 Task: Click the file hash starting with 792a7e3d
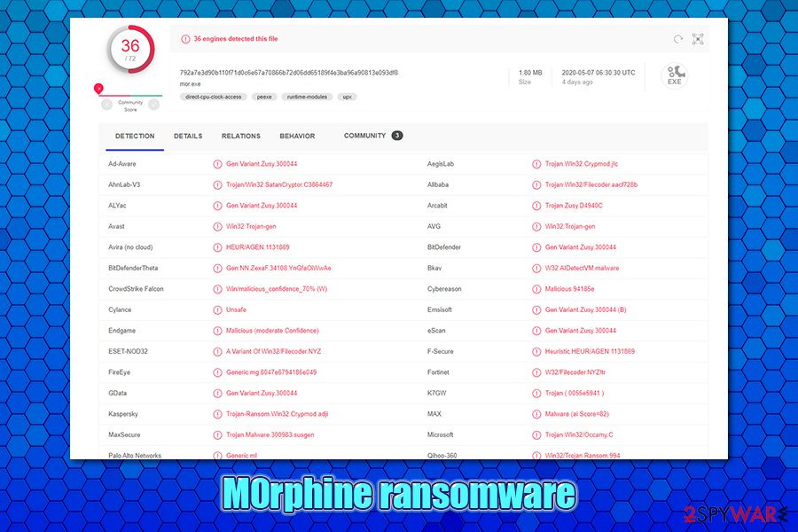[288, 73]
